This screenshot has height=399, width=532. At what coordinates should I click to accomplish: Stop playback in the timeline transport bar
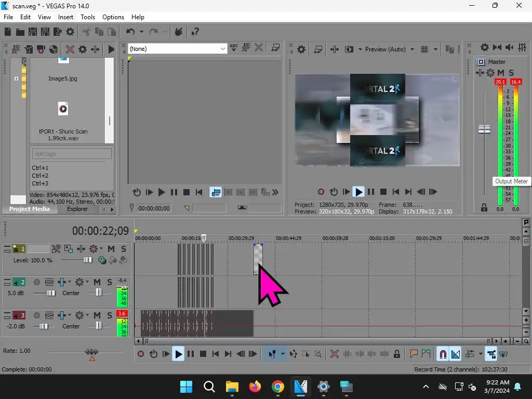(x=203, y=354)
